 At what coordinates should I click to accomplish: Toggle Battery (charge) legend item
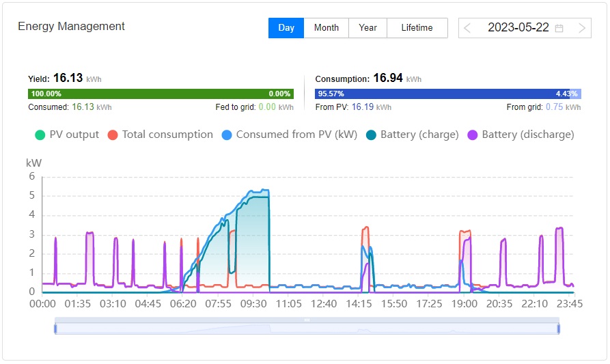tap(412, 135)
